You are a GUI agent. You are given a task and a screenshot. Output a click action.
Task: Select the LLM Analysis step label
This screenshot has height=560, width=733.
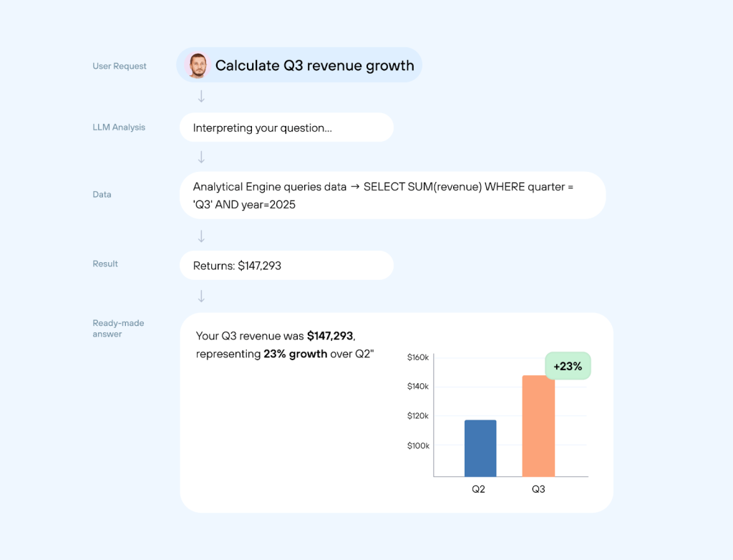coord(119,127)
